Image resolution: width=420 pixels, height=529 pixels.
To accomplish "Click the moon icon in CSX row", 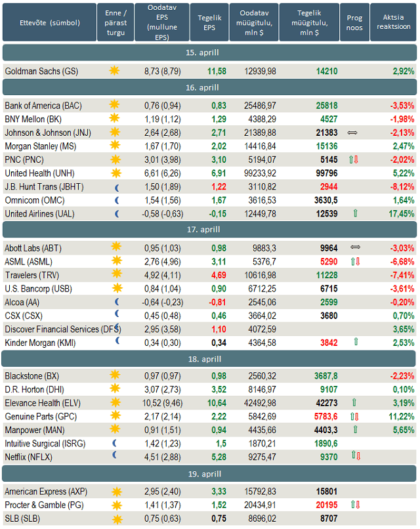I will pyautogui.click(x=117, y=314).
